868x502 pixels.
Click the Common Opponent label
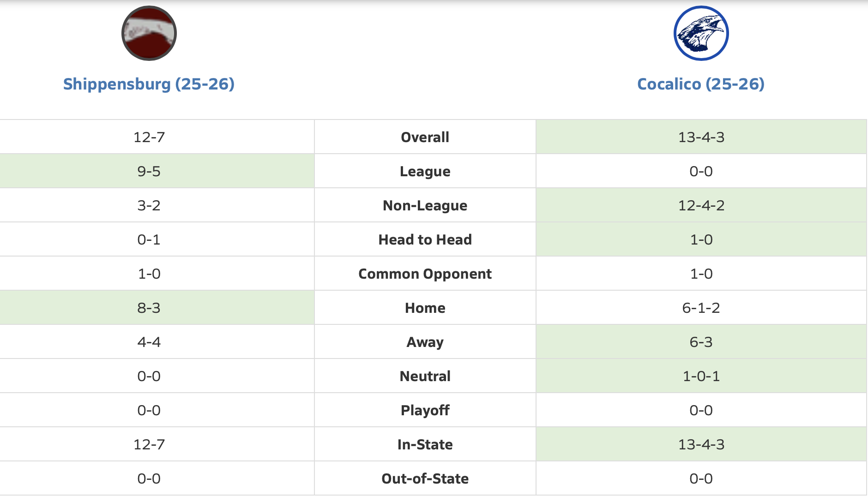(425, 274)
